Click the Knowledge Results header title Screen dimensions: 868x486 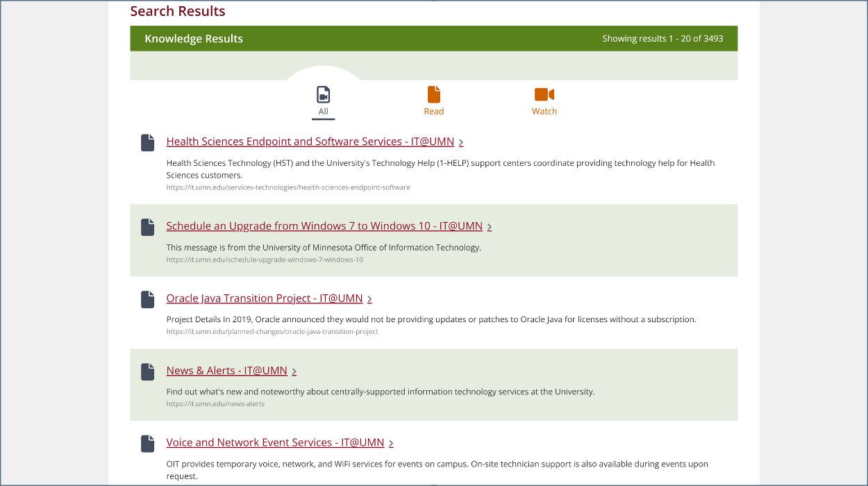[194, 39]
